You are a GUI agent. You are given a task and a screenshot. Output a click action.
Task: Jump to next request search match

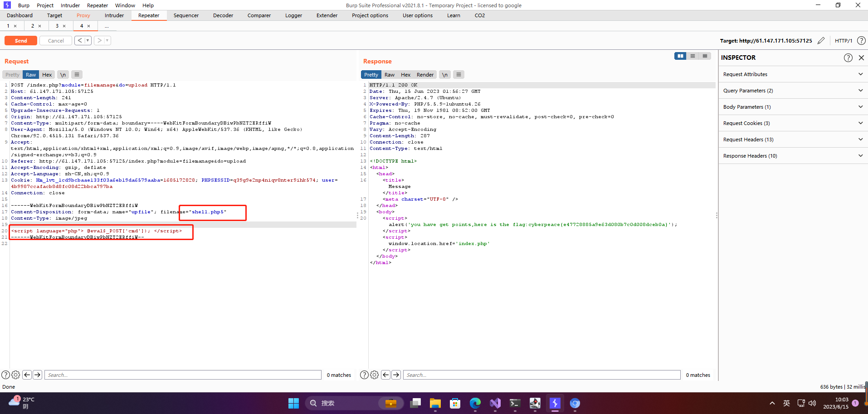(x=37, y=375)
